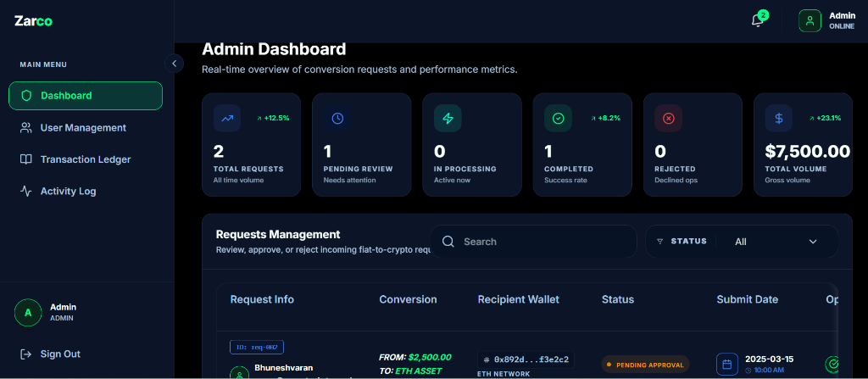This screenshot has height=379, width=868.
Task: Click the $7,500.00 total volume value
Action: [807, 151]
